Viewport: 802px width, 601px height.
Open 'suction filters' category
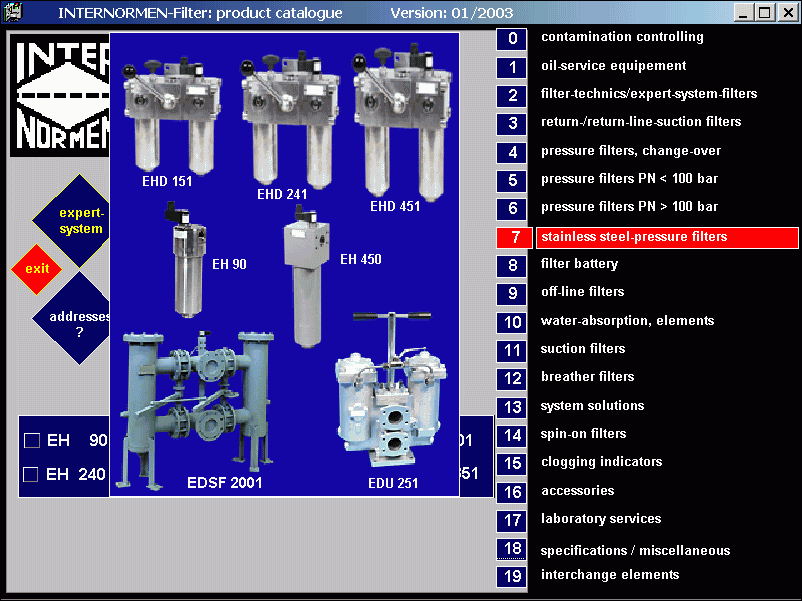[583, 349]
